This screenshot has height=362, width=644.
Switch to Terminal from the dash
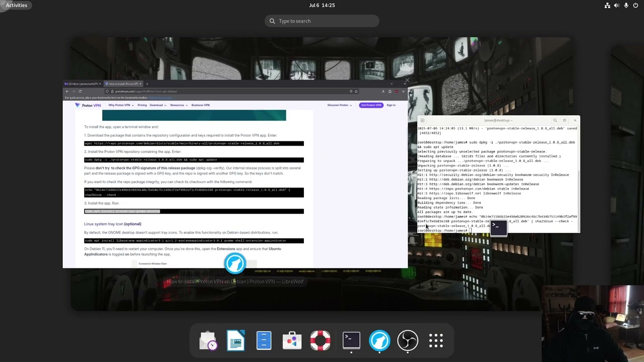pyautogui.click(x=351, y=341)
